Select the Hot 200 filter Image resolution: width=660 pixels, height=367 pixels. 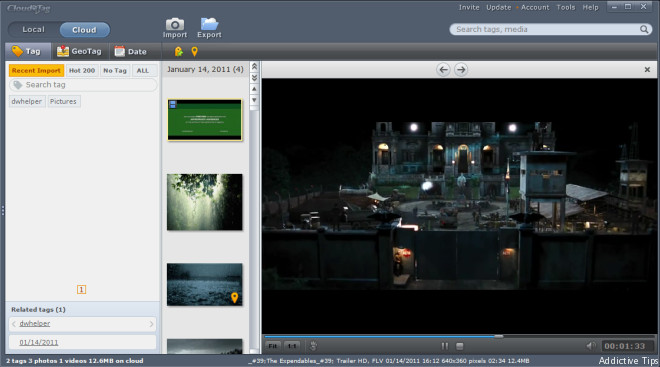[82, 70]
